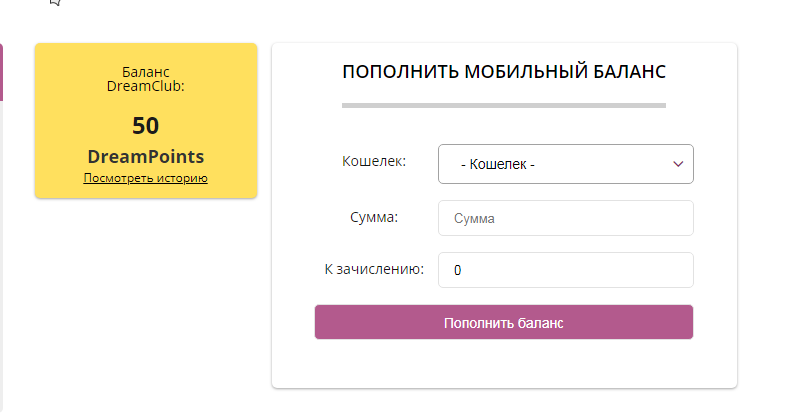Click the chevron arrow in wallet selector
The height and width of the screenshot is (417, 791).
point(678,164)
